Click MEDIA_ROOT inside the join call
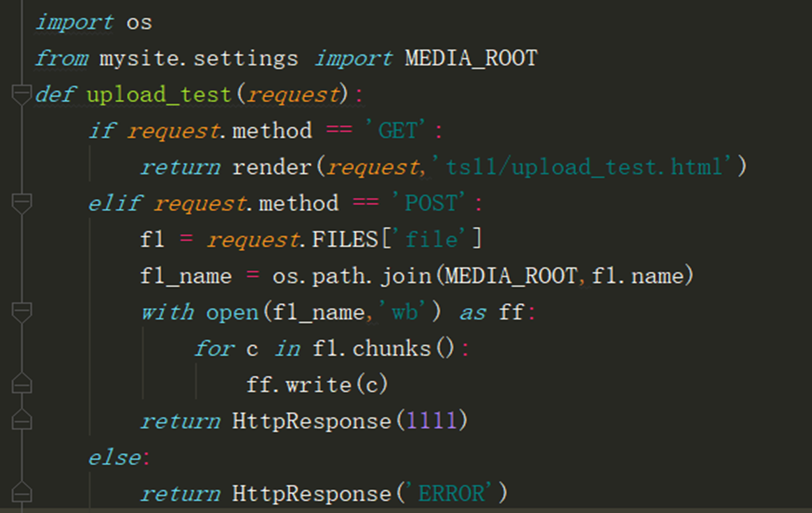The width and height of the screenshot is (812, 513). [511, 276]
